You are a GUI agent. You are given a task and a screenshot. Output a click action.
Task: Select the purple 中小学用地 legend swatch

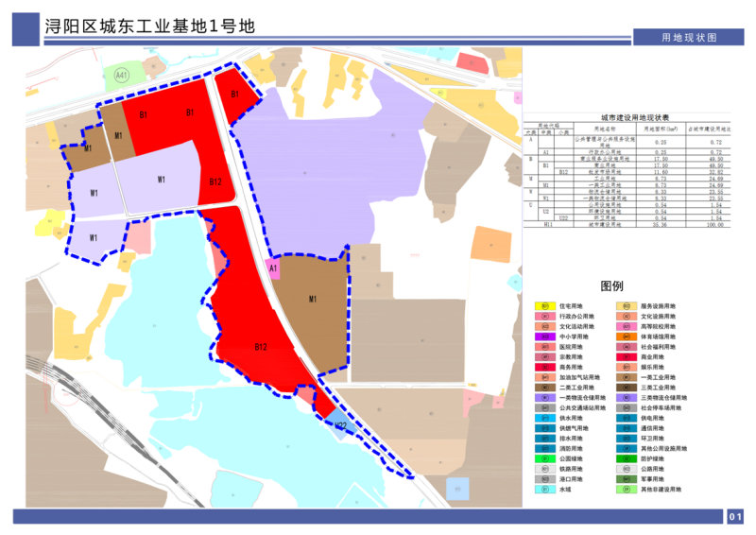tap(543, 337)
